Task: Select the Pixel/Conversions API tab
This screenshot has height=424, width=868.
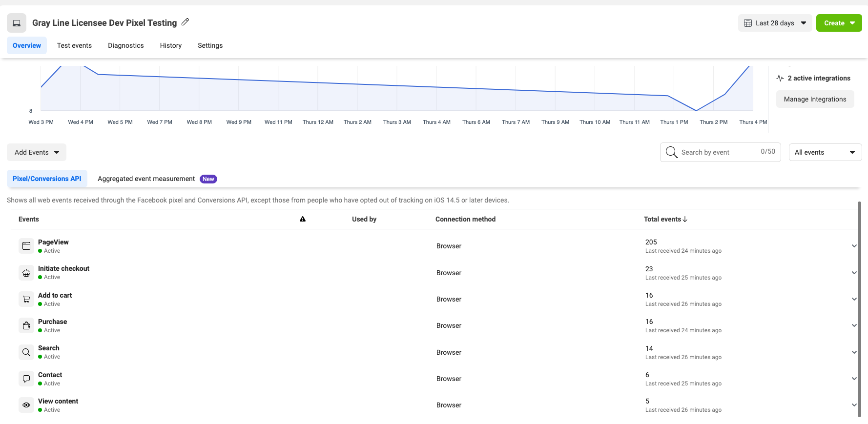Action: pyautogui.click(x=47, y=179)
